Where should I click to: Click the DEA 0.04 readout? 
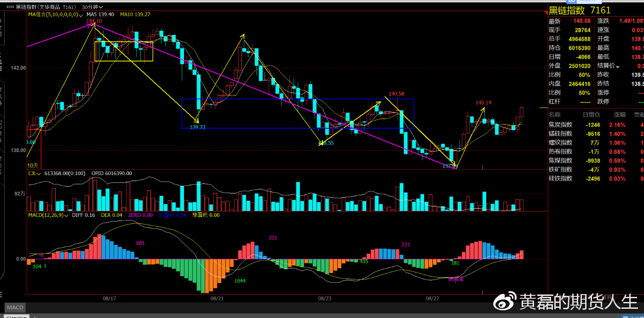point(112,215)
